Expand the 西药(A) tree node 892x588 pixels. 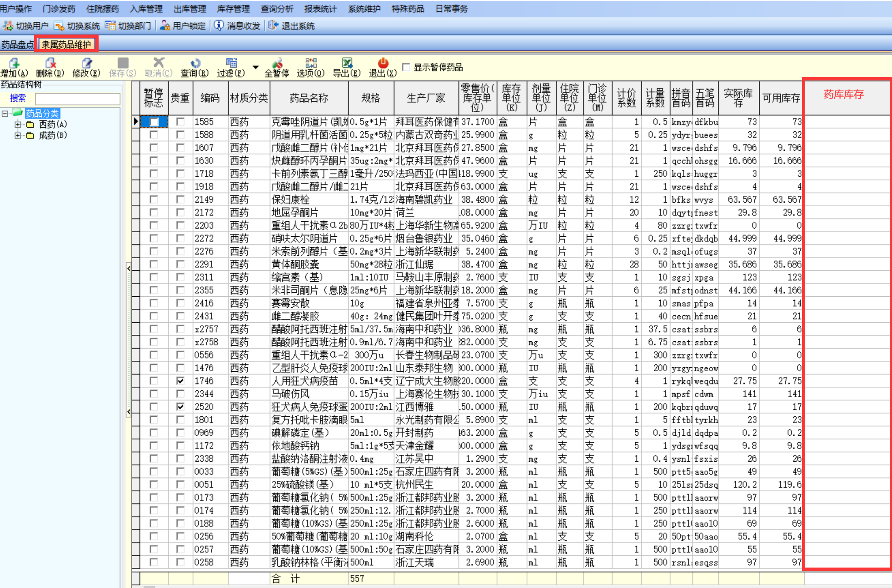18,125
